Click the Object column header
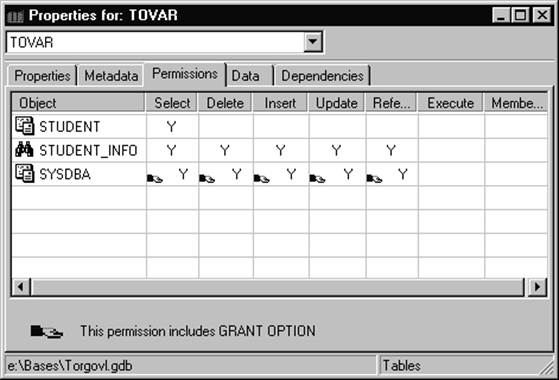559x380 pixels. coord(78,103)
